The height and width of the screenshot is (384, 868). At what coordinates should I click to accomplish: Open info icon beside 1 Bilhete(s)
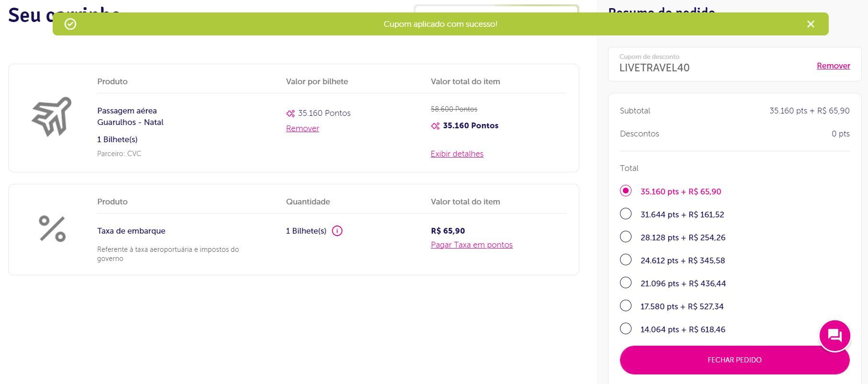pyautogui.click(x=337, y=231)
